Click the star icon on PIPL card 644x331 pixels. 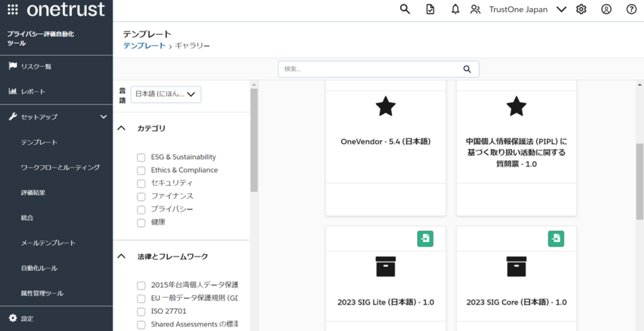click(x=516, y=106)
